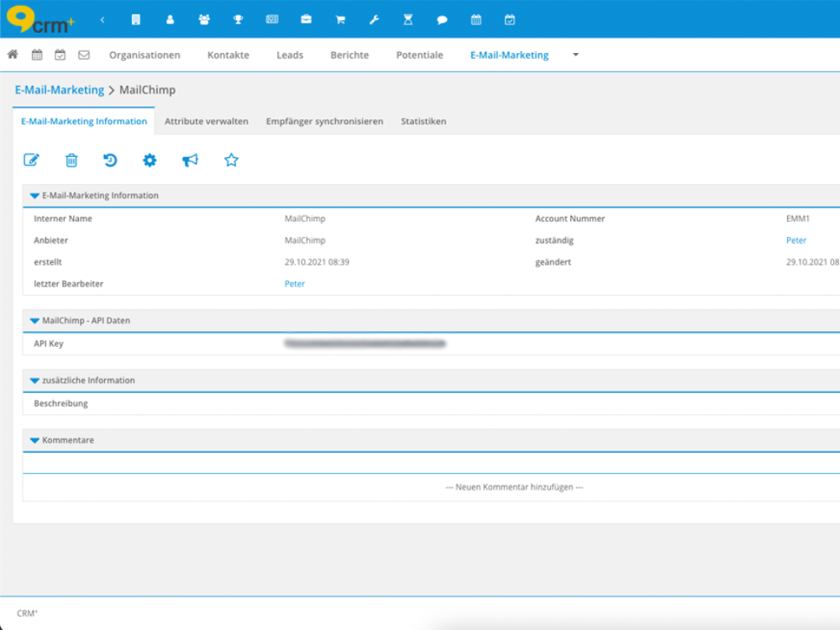Click the megaphone campaign icon
The height and width of the screenshot is (630, 840).
tap(191, 160)
